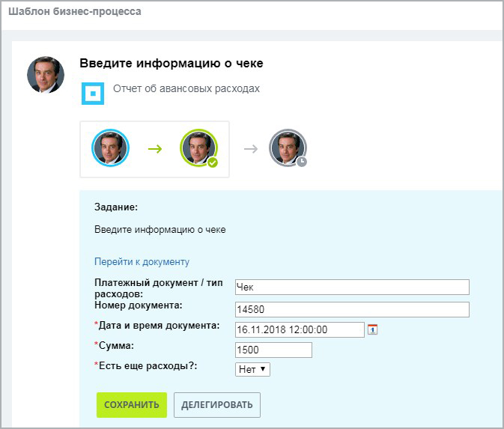Click the gray arrow before the pending step
This screenshot has height=429, width=504.
tap(251, 148)
